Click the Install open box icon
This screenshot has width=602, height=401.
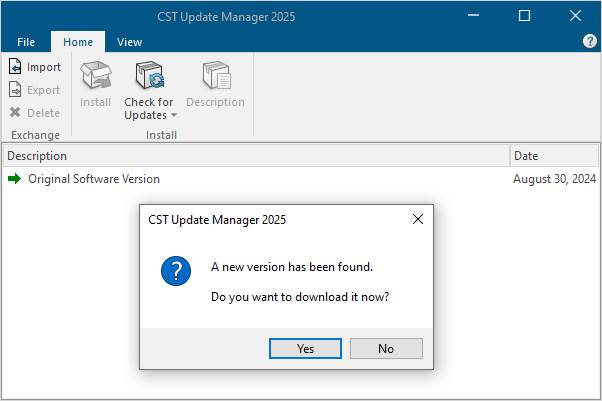click(x=96, y=75)
